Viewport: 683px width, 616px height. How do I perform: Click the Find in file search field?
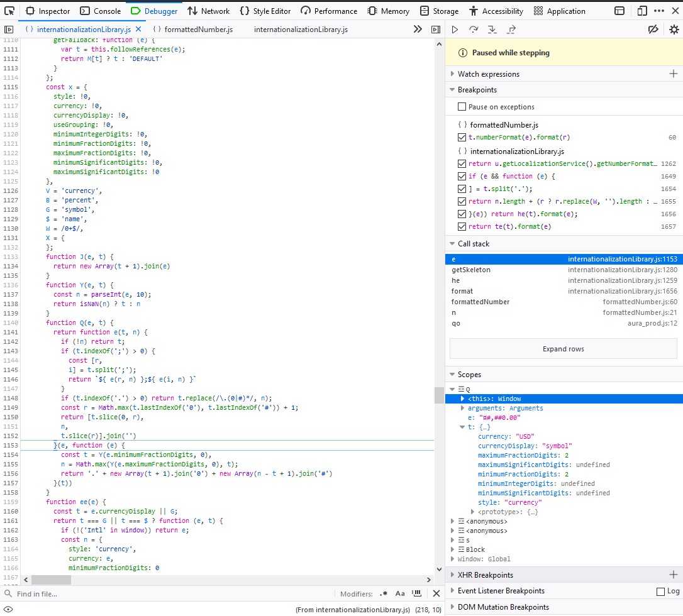170,594
